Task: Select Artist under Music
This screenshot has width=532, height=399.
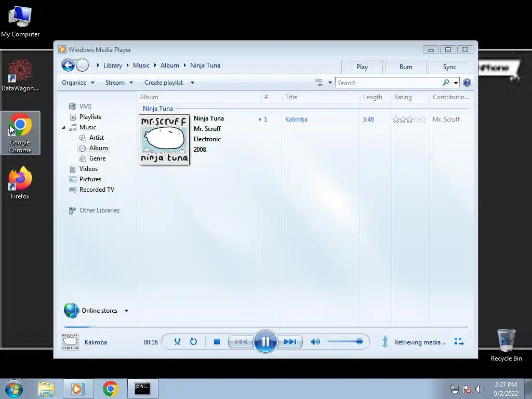Action: click(91, 137)
